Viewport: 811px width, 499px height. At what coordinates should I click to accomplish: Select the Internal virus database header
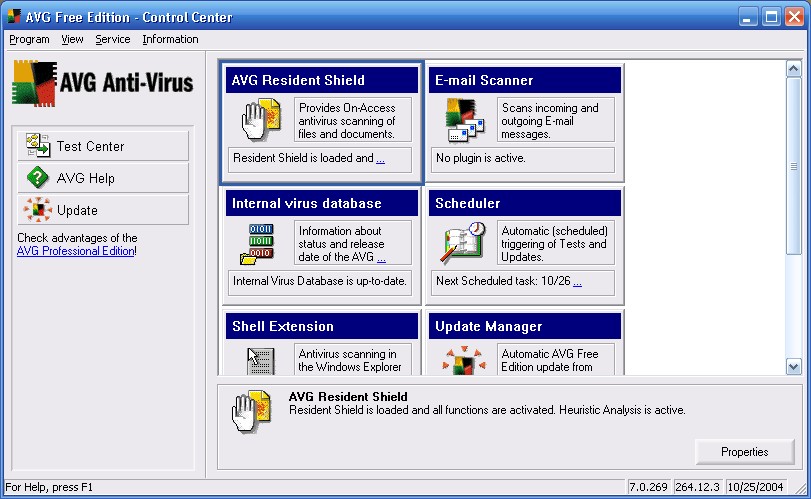322,203
